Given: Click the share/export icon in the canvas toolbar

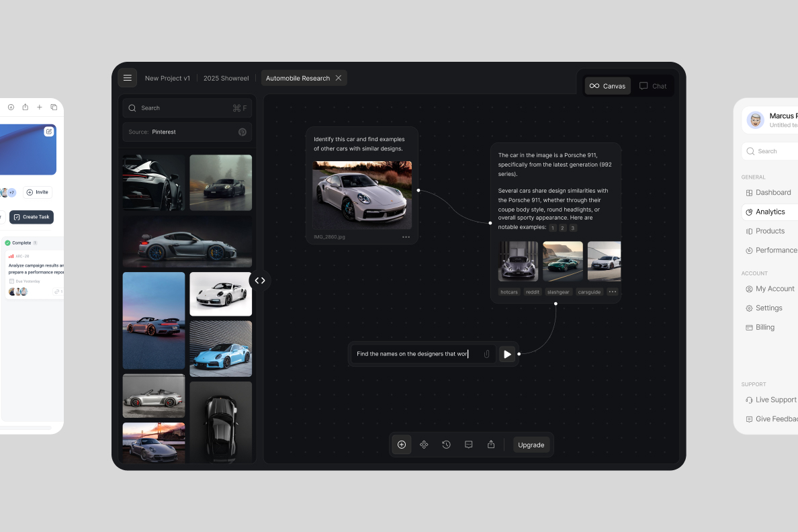Looking at the screenshot, I should click(x=491, y=445).
